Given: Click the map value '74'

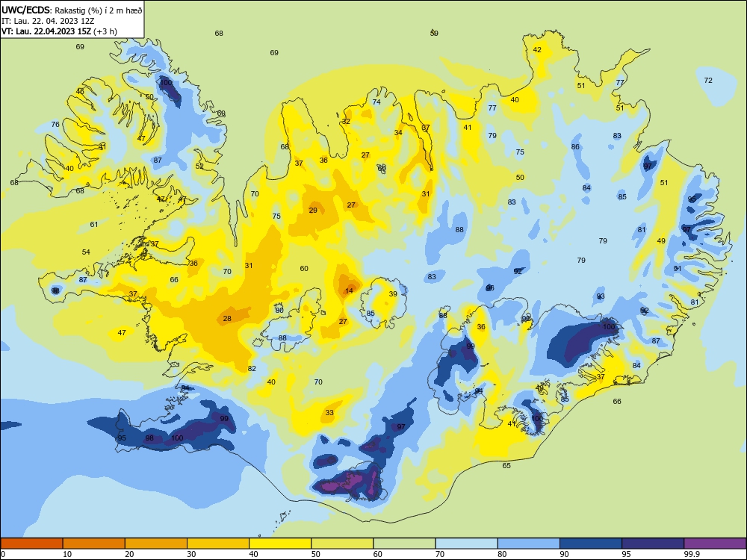Looking at the screenshot, I should point(376,102).
